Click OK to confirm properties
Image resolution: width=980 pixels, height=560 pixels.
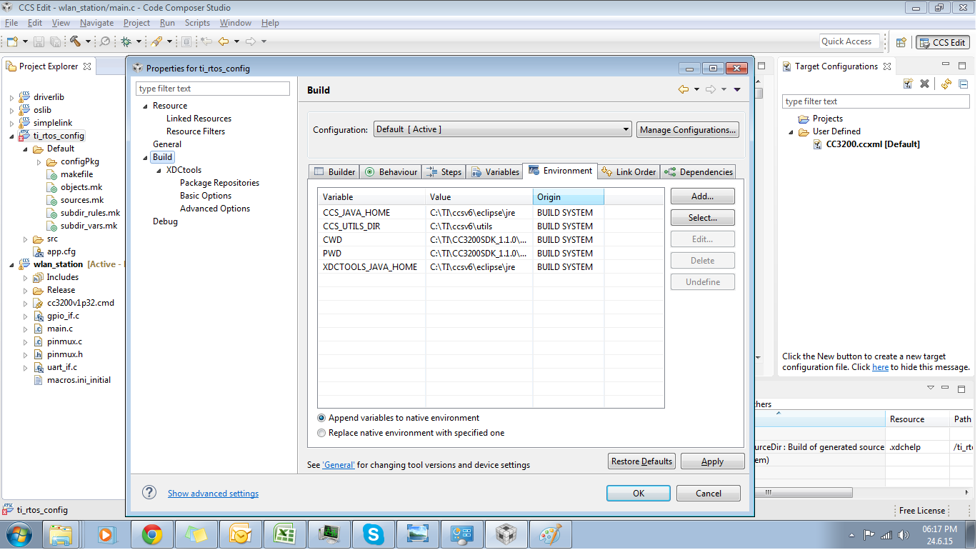(638, 493)
